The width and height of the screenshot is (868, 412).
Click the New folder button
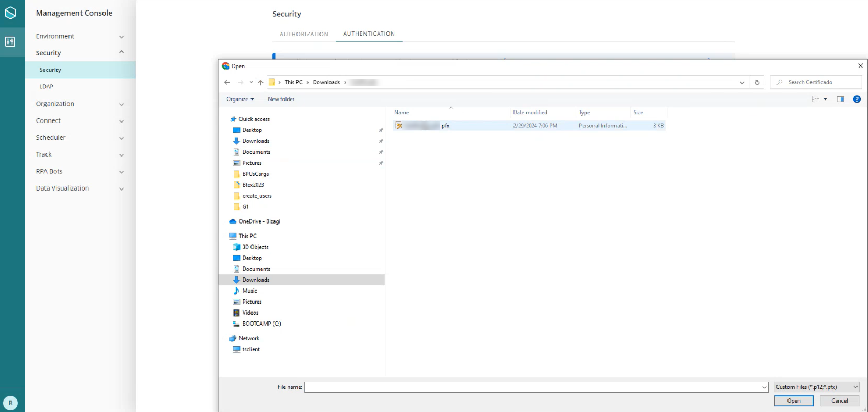(281, 99)
